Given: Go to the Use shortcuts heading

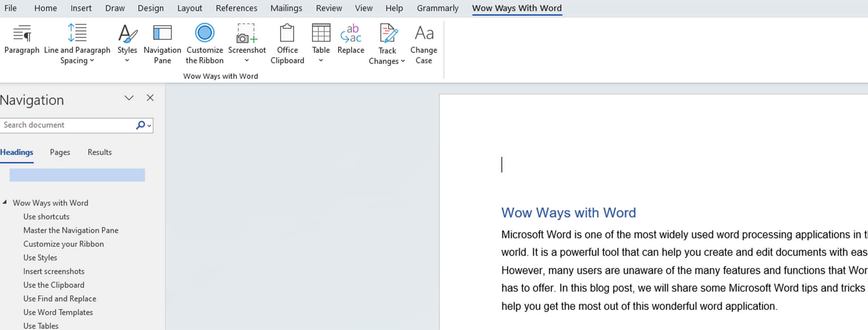Looking at the screenshot, I should click(x=46, y=216).
